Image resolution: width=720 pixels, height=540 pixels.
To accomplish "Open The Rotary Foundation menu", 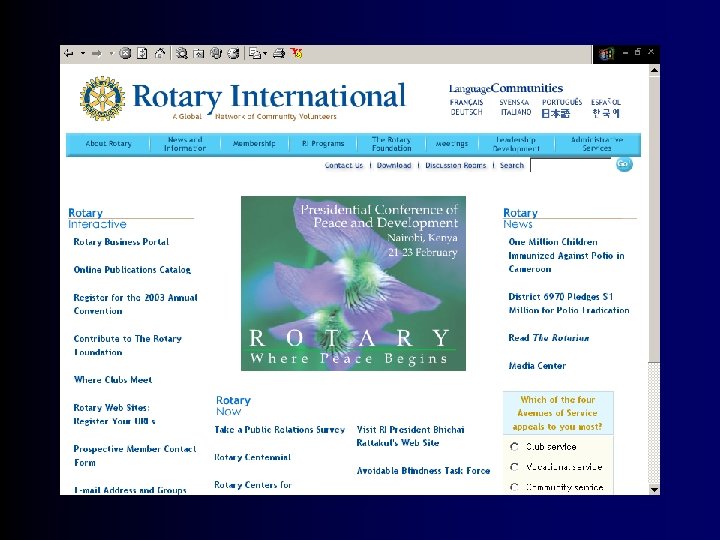I will click(x=391, y=144).
